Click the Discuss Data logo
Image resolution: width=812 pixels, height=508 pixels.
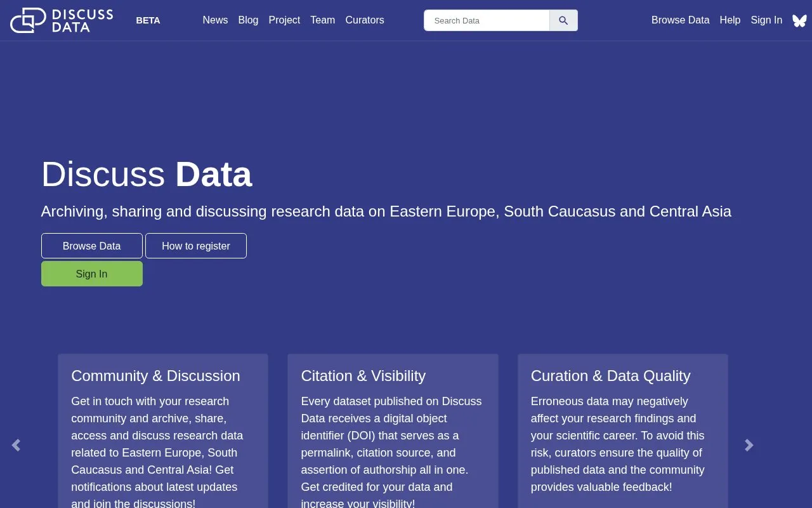pos(62,20)
